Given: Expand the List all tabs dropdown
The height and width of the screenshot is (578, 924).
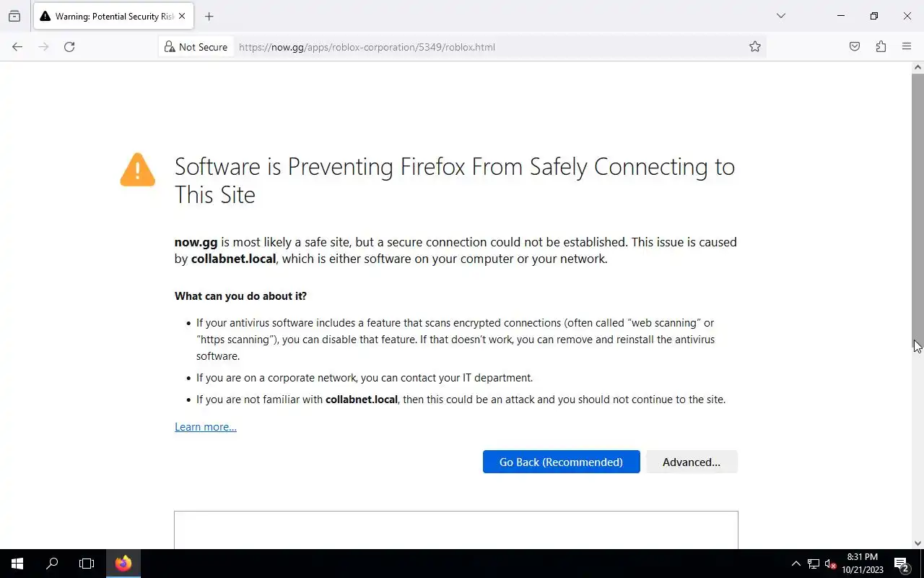Looking at the screenshot, I should (x=780, y=16).
